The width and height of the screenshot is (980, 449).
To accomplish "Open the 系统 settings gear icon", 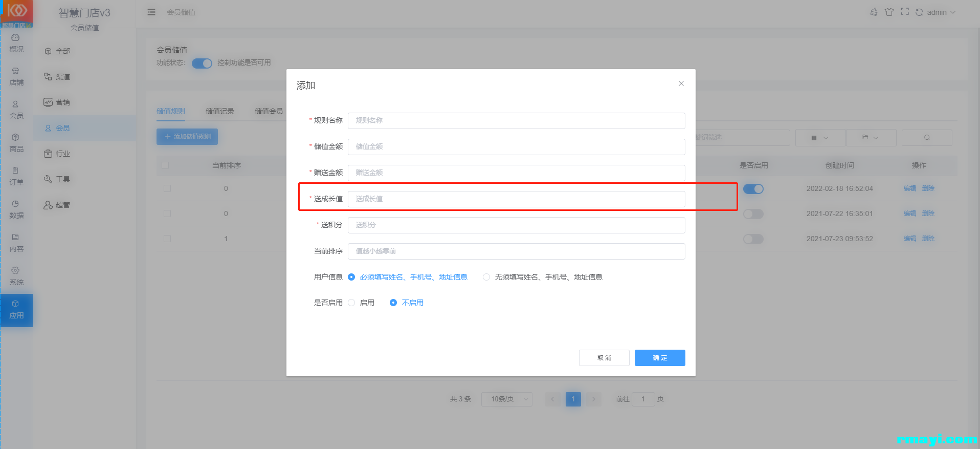I will [x=15, y=271].
